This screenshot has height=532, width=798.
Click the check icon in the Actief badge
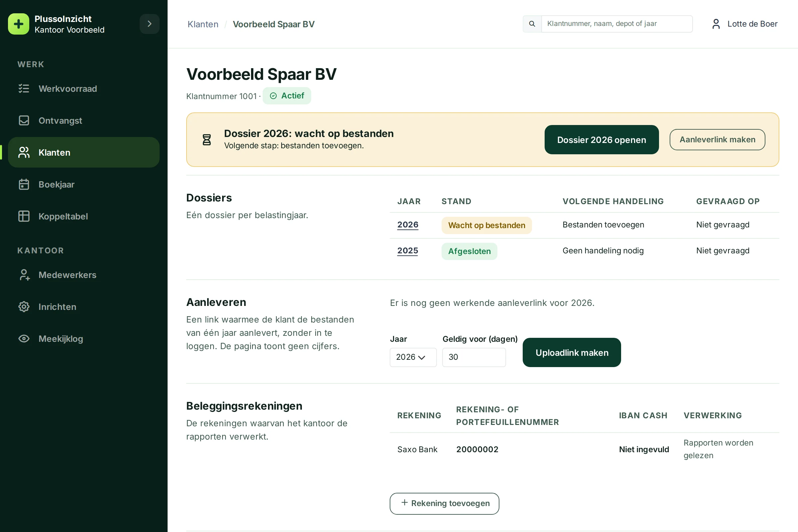tap(273, 96)
